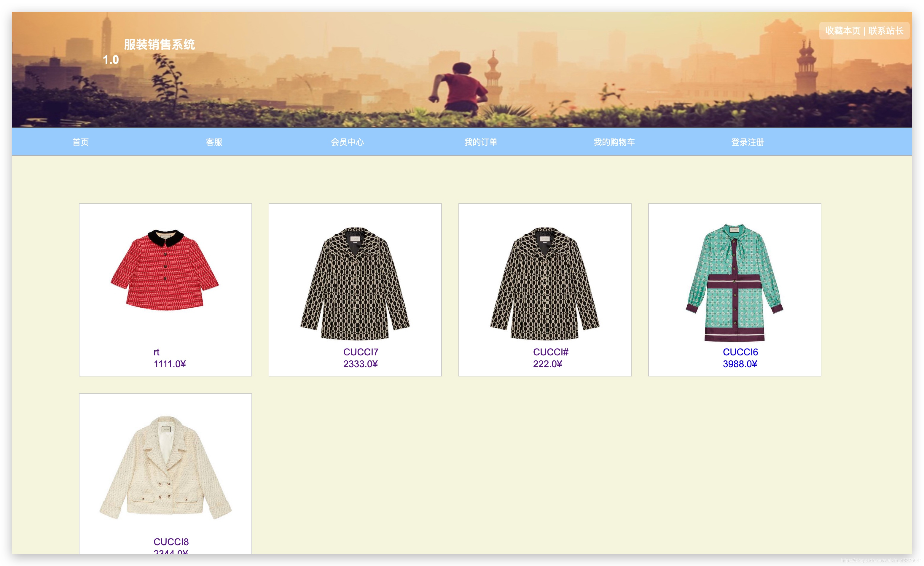Click the CUCCI8 product name link
The width and height of the screenshot is (924, 566).
[x=171, y=542]
